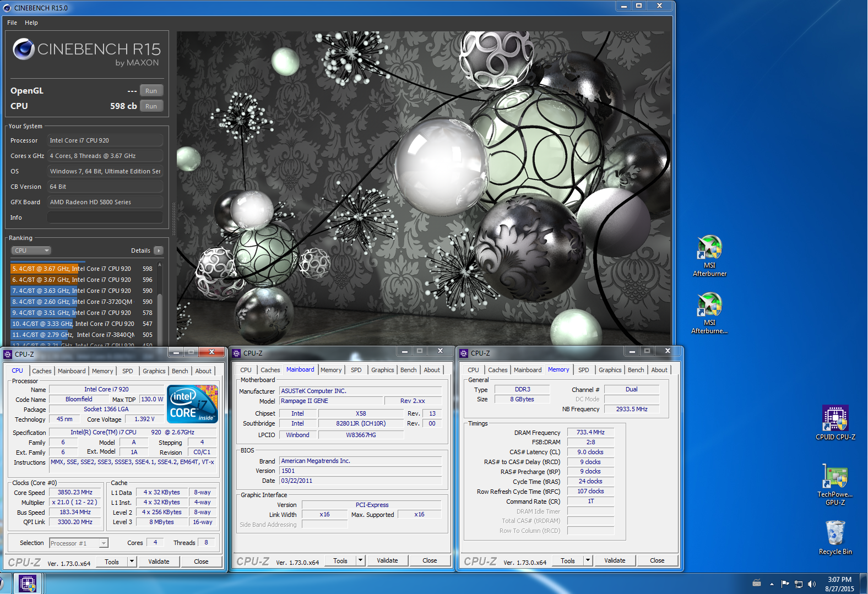This screenshot has width=868, height=594.
Task: Open the Action Center flag icon
Action: (x=785, y=584)
